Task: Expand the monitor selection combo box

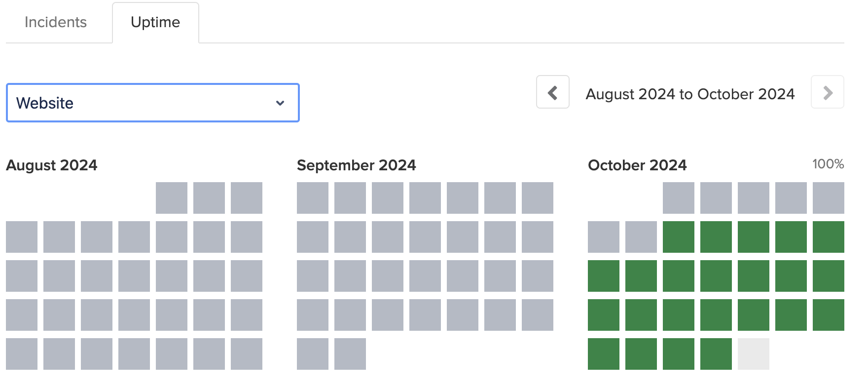Action: point(152,103)
